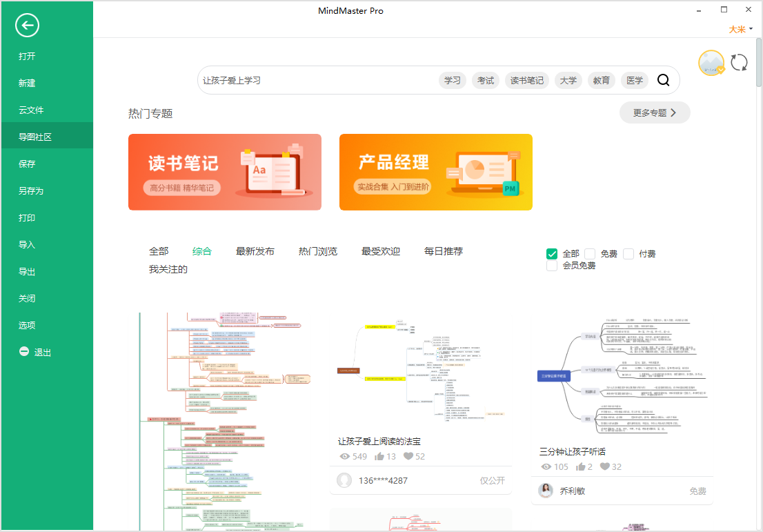Click the search magnifier icon

tap(663, 80)
